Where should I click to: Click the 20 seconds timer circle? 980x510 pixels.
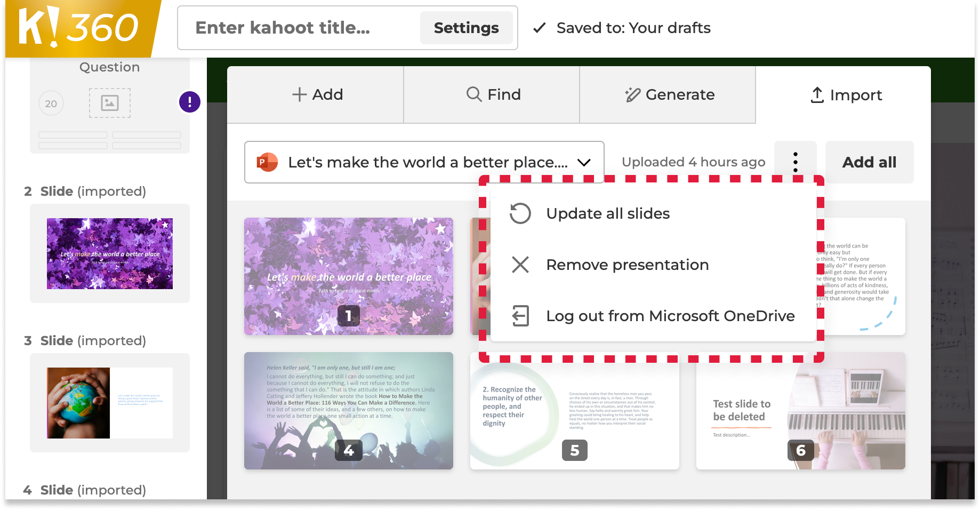51,103
